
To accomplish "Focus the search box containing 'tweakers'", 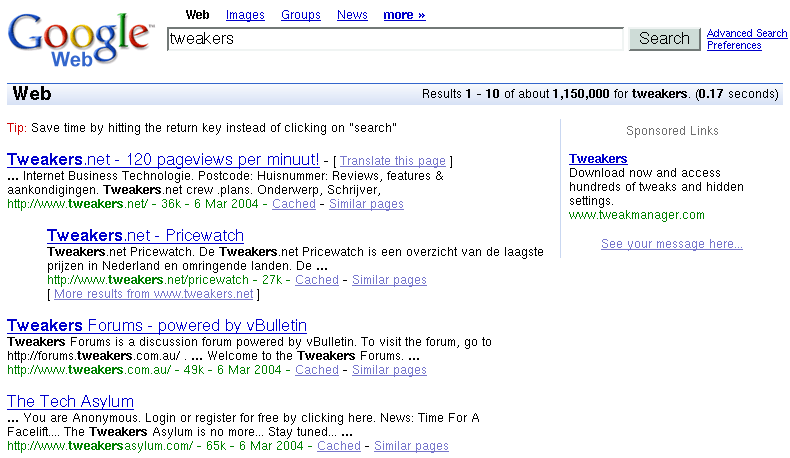I will tap(396, 39).
